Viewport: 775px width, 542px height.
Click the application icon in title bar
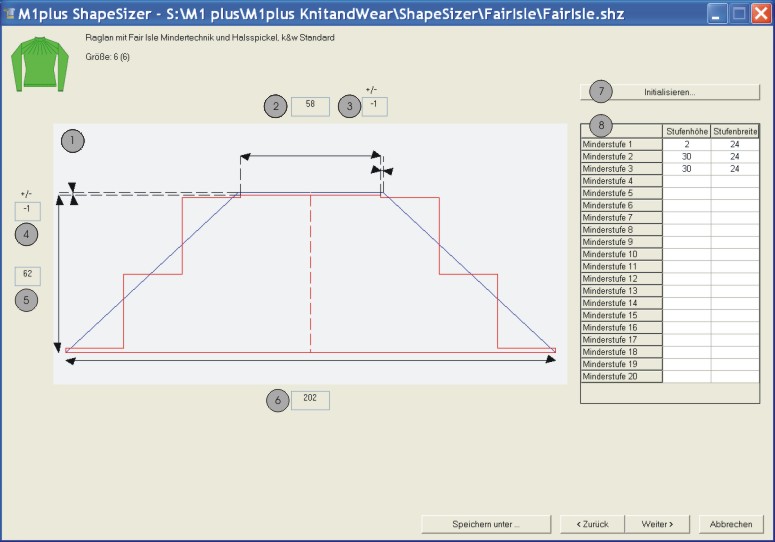tap(10, 13)
